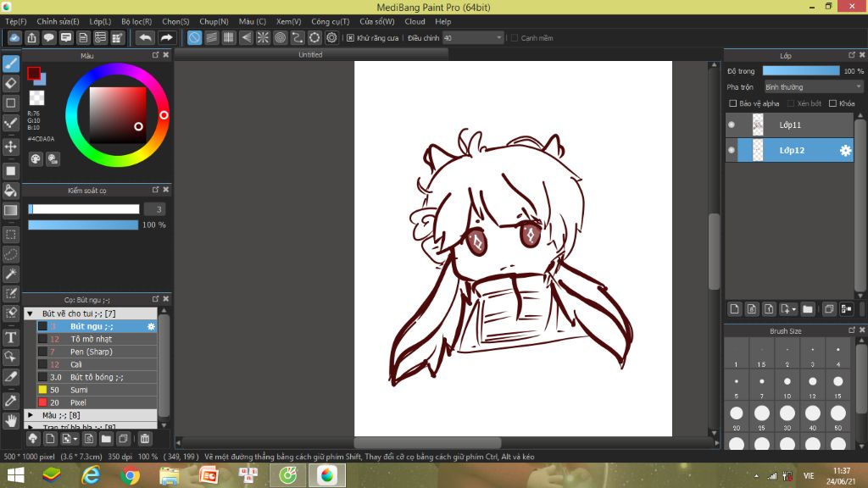The image size is (868, 488).
Task: Toggle Khử răng cưa checkbox
Action: [350, 38]
